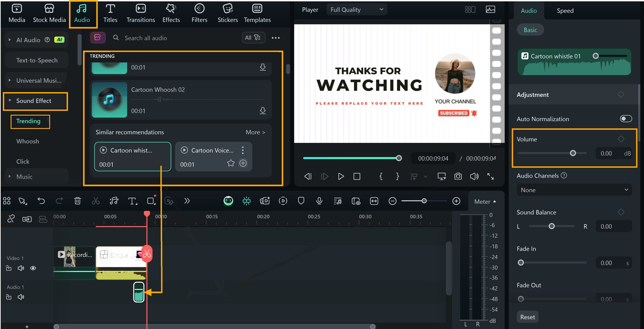Image resolution: width=644 pixels, height=329 pixels.
Task: Zoom in timeline with plus icon
Action: pos(456,201)
